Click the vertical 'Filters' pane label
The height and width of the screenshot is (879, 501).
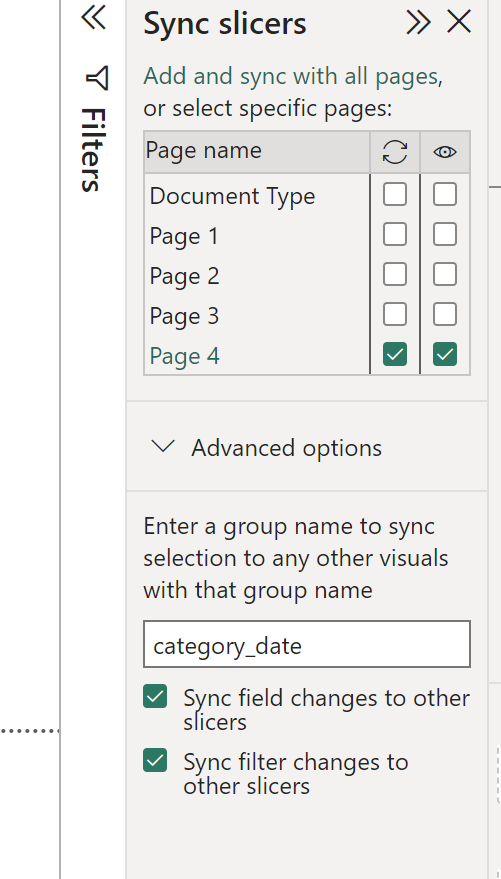(93, 150)
